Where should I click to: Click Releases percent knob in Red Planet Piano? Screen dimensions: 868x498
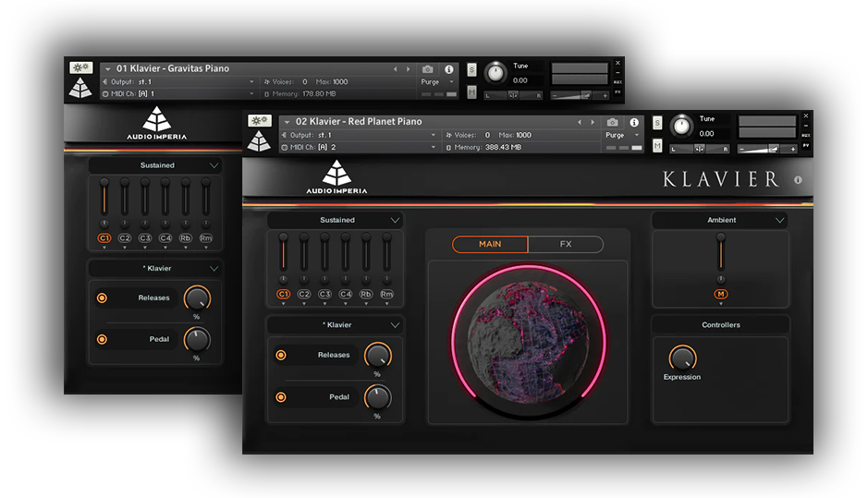377,355
